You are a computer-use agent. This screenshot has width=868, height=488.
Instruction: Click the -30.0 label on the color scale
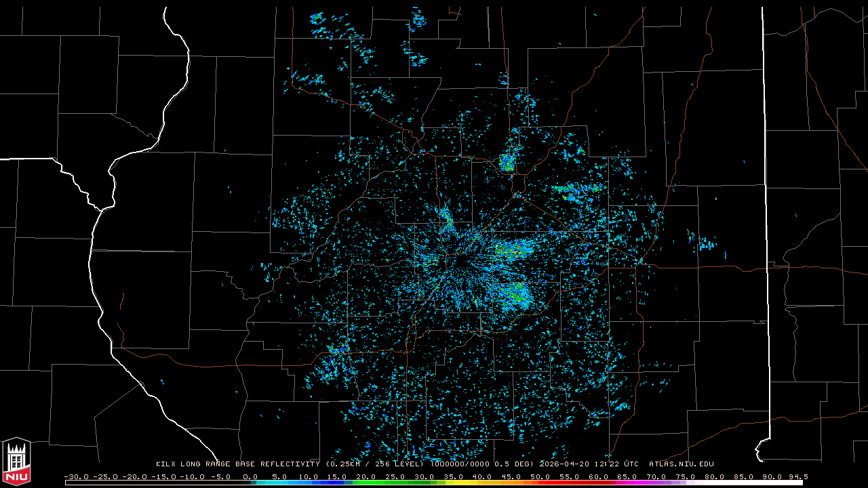pyautogui.click(x=77, y=476)
